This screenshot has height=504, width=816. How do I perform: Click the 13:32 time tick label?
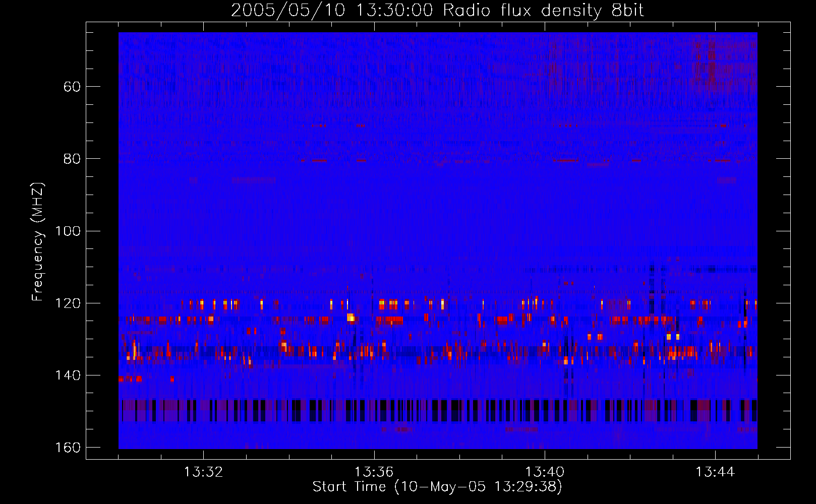click(203, 472)
